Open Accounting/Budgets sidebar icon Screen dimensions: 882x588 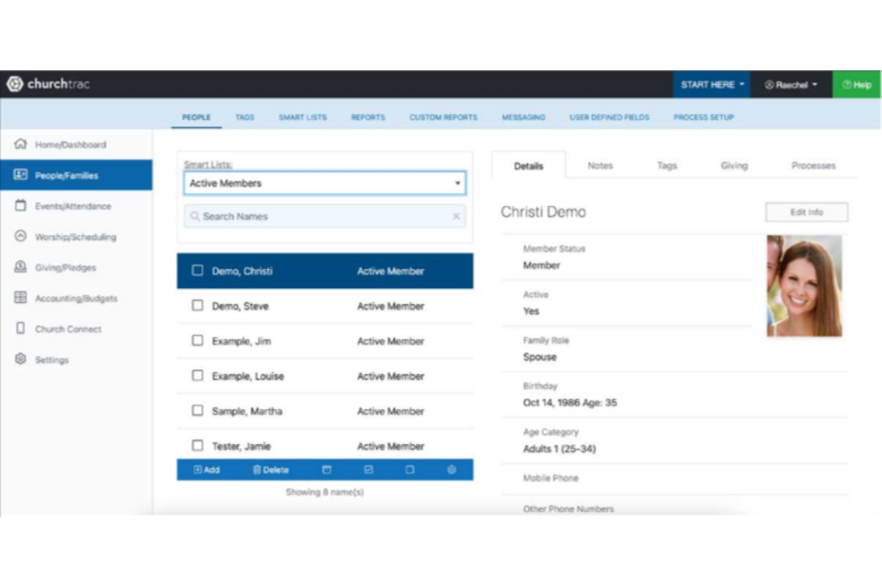[21, 297]
